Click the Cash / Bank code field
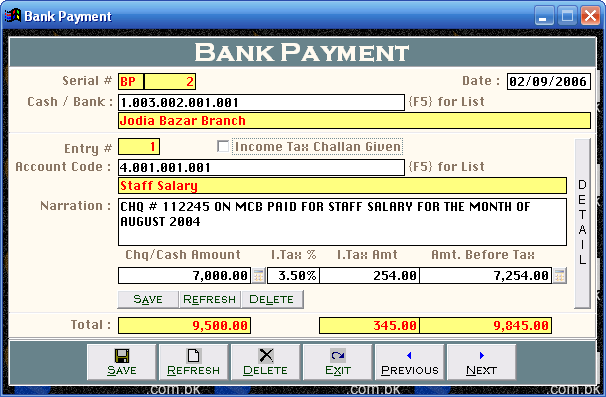The height and width of the screenshot is (397, 606). [261, 102]
